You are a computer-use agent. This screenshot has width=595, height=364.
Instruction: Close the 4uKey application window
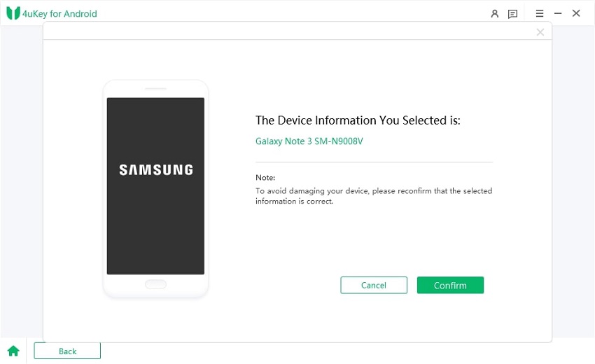576,13
